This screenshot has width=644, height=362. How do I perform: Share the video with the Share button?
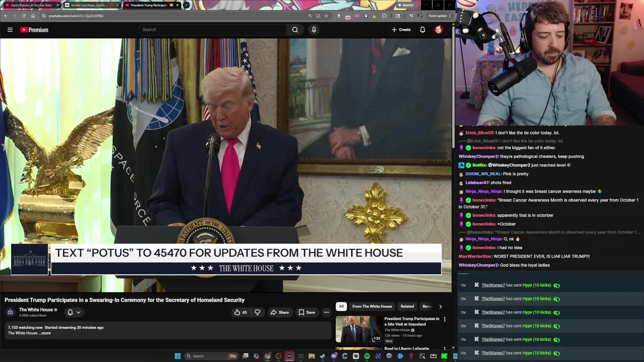point(280,312)
